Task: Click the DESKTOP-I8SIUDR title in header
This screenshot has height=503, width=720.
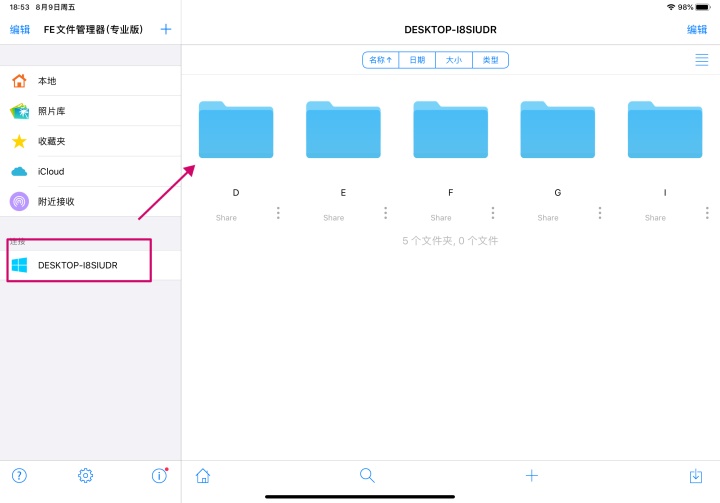Action: (450, 29)
